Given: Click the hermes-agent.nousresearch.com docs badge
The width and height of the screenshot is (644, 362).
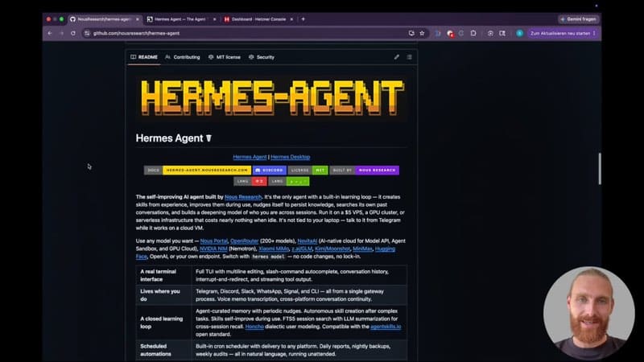Looking at the screenshot, I should pos(197,170).
